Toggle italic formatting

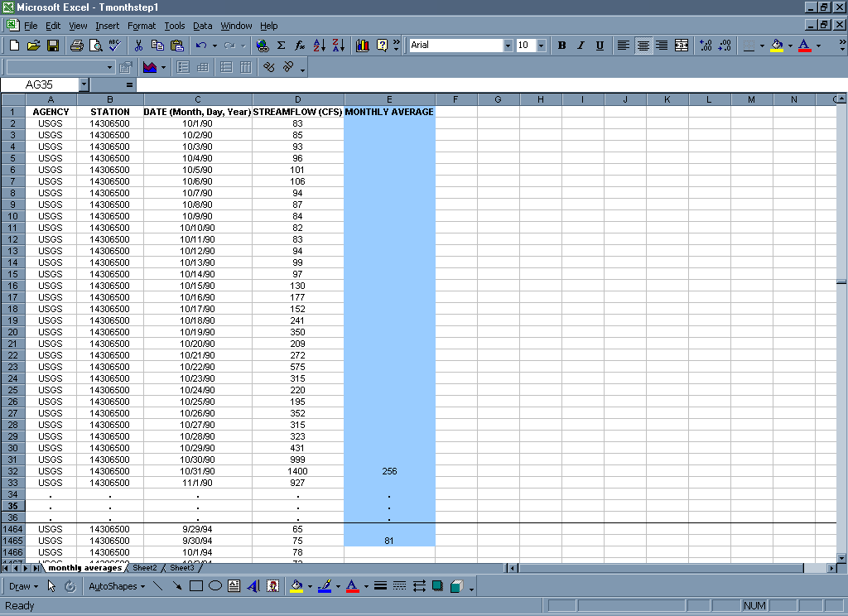[581, 46]
